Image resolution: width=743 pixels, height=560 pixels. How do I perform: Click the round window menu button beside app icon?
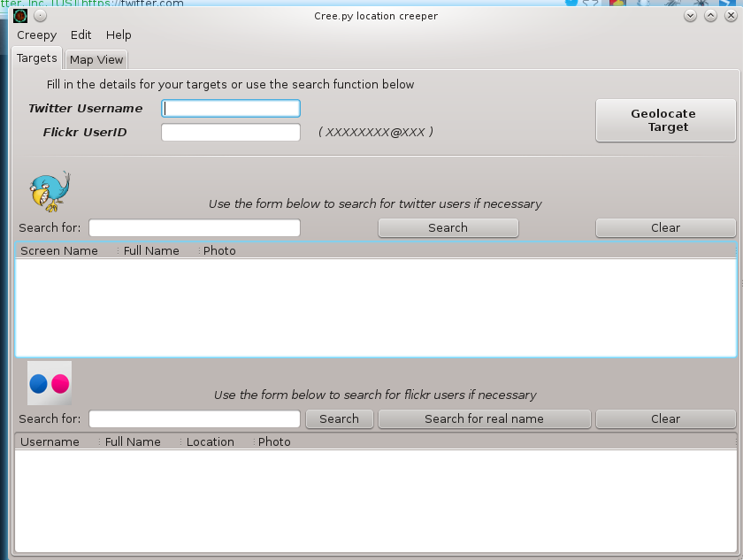tap(41, 16)
